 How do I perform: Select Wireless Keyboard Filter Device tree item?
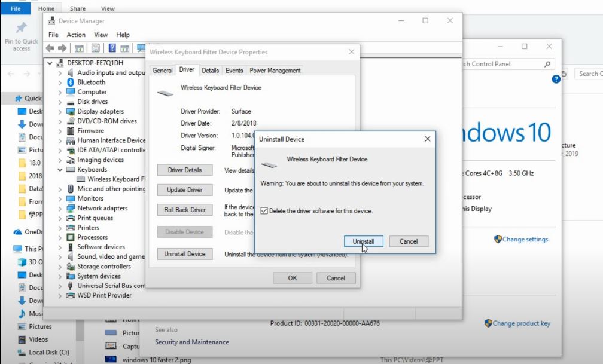pos(111,179)
